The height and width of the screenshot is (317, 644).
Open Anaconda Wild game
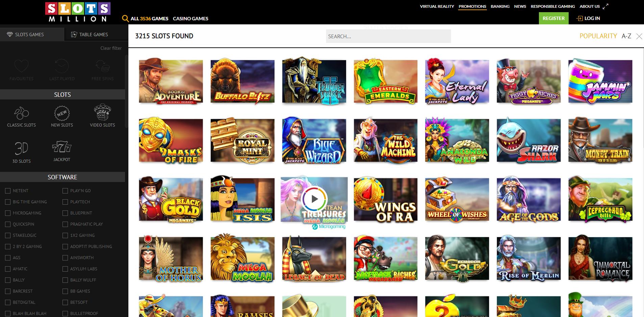(457, 140)
